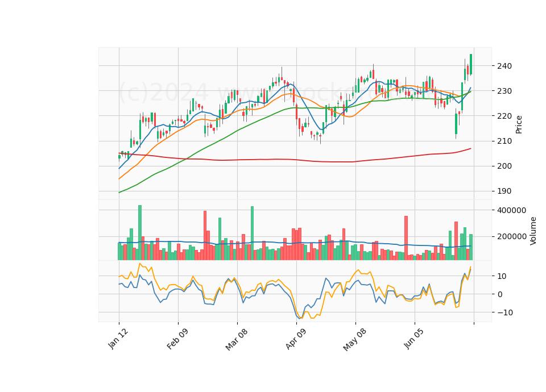Click the 10 indicator tick label
Image resolution: width=546 pixels, height=392 pixels.
(x=502, y=276)
